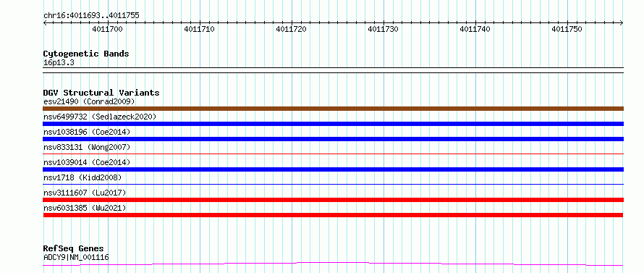Select nsv6499732 (Sedlazeck2020) variant label
The height and width of the screenshot is (273, 644).
coord(100,117)
